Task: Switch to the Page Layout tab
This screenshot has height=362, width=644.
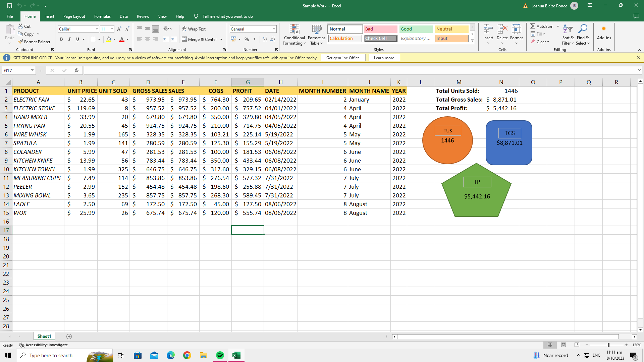Action: tap(74, 16)
